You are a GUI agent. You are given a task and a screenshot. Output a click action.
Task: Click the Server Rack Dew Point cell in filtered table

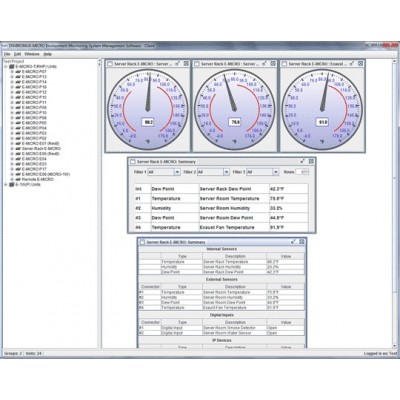click(234, 189)
